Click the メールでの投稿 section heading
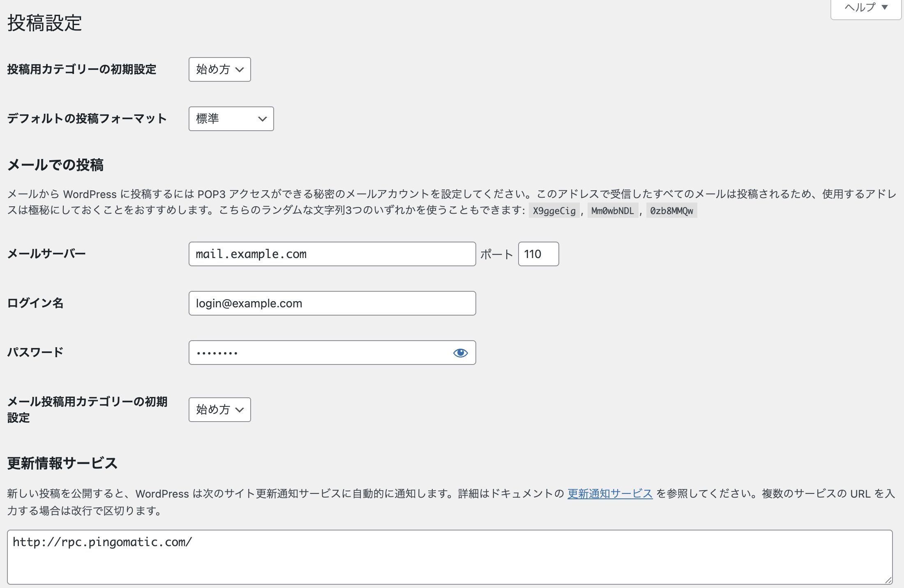The image size is (904, 588). tap(55, 165)
